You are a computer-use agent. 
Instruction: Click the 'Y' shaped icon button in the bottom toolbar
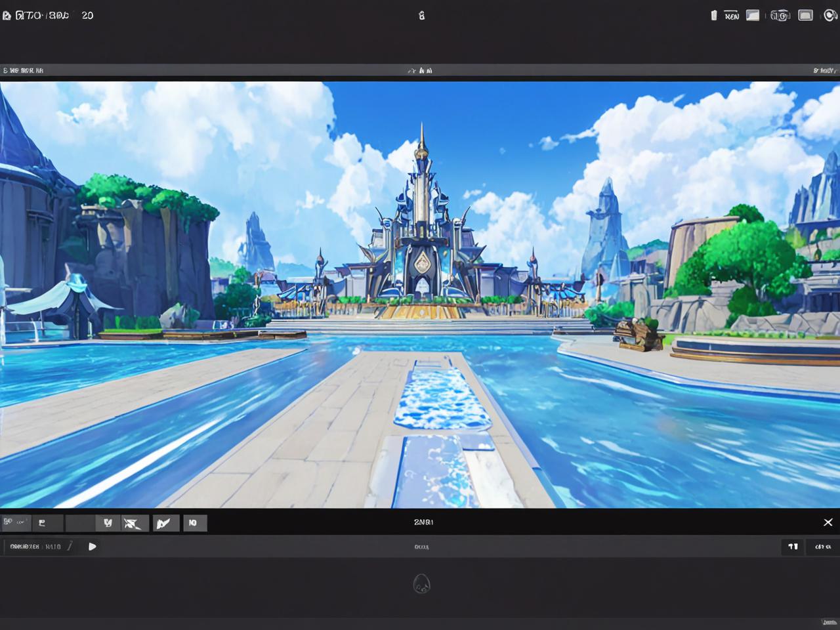(x=108, y=522)
